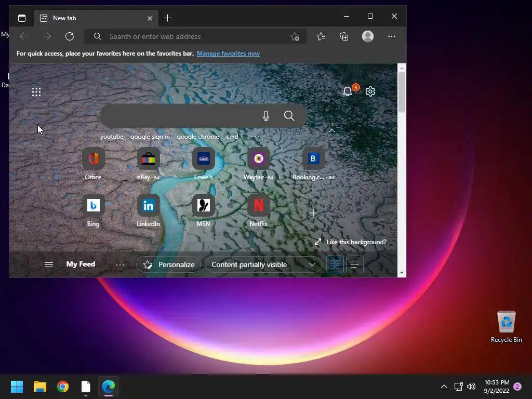Collapse quick links with chevron up
The width and height of the screenshot is (532, 399).
pos(332,131)
